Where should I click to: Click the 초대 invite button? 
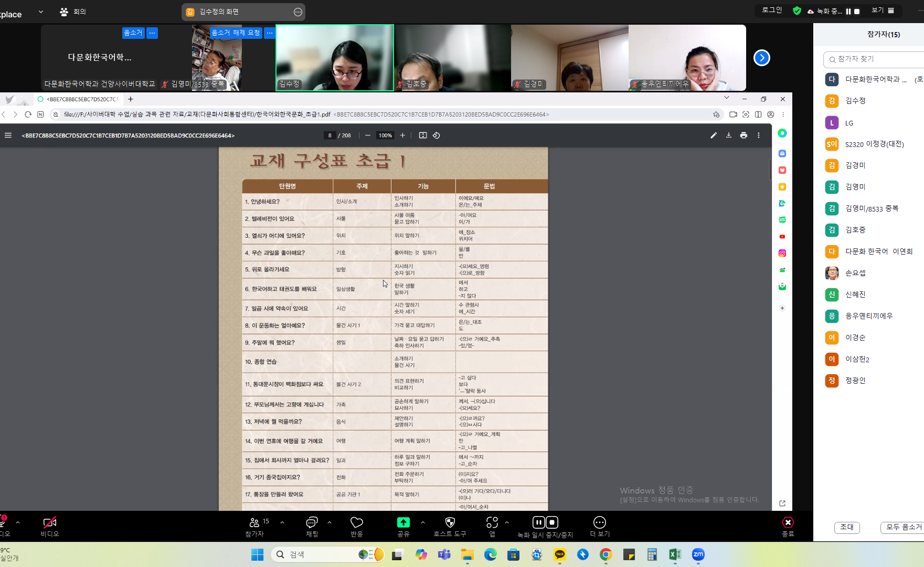pyautogui.click(x=847, y=527)
